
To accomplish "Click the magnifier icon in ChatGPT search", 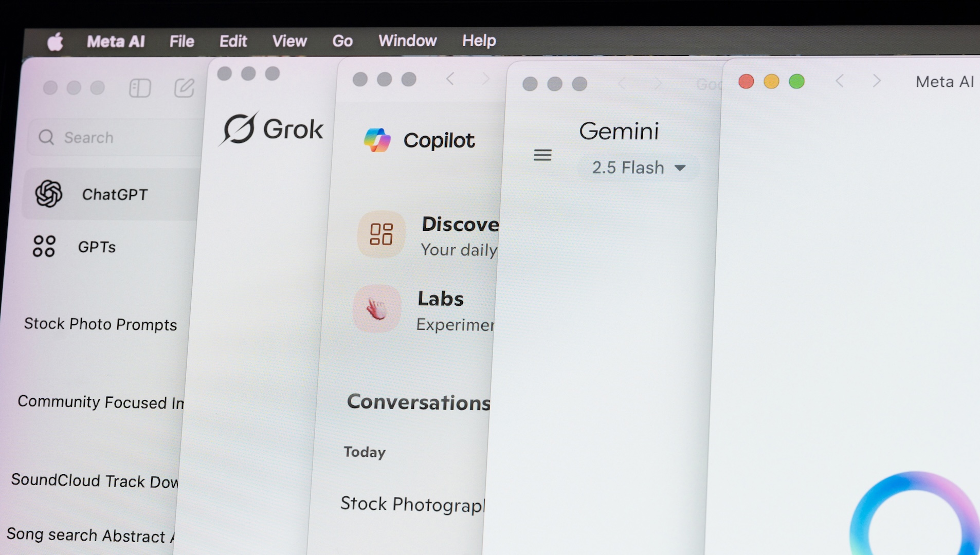I will tap(46, 137).
